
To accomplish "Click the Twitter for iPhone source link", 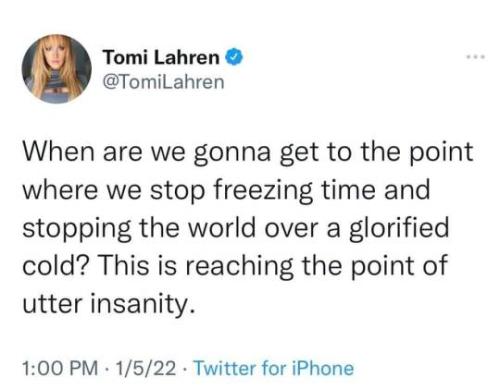I will point(273,369).
